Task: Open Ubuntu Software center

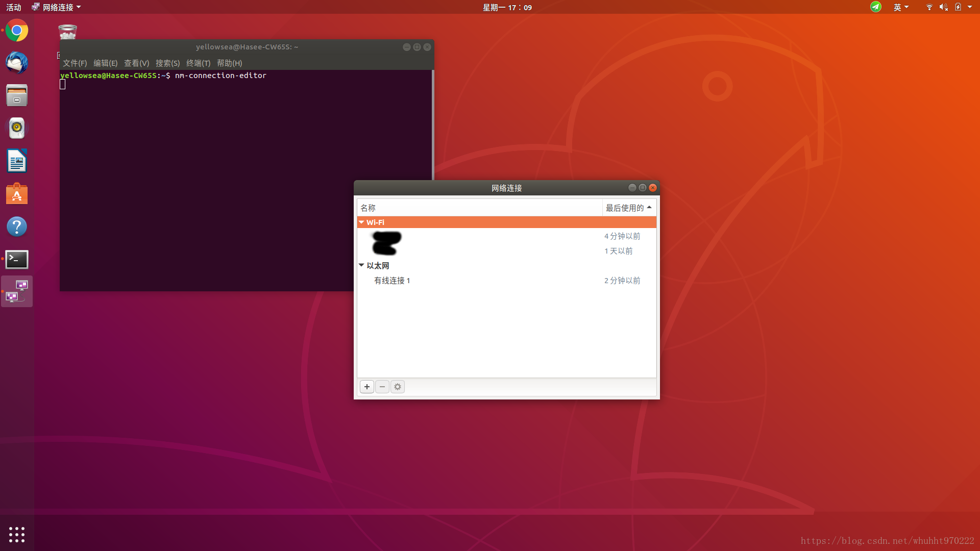Action: 17,194
